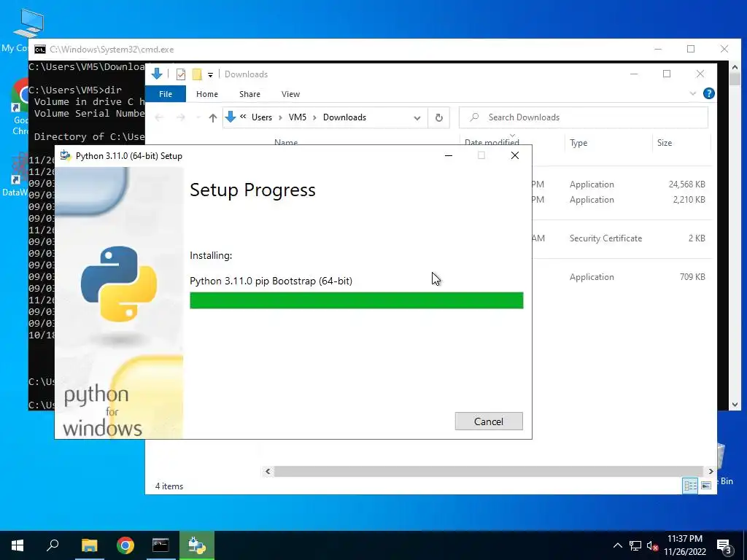
Task: Maximize the cmd.exe window
Action: pyautogui.click(x=691, y=49)
